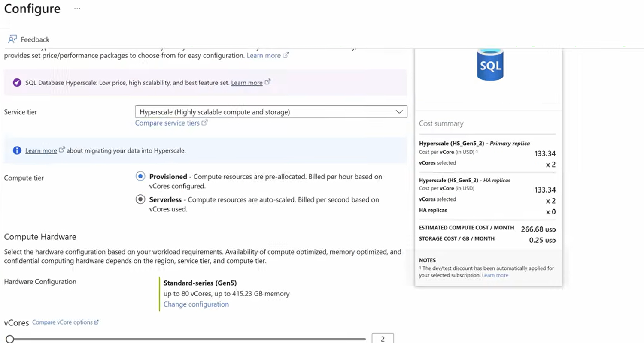Screen dimensions: 644x343
Task: Open Learn more link in cost Notes
Action: click(x=495, y=275)
